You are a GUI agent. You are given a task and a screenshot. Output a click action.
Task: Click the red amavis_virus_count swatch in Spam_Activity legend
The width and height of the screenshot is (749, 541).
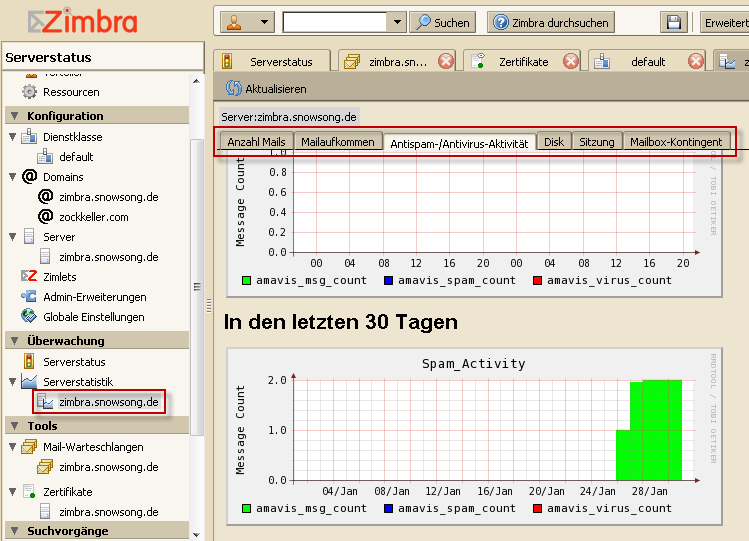pyautogui.click(x=537, y=508)
